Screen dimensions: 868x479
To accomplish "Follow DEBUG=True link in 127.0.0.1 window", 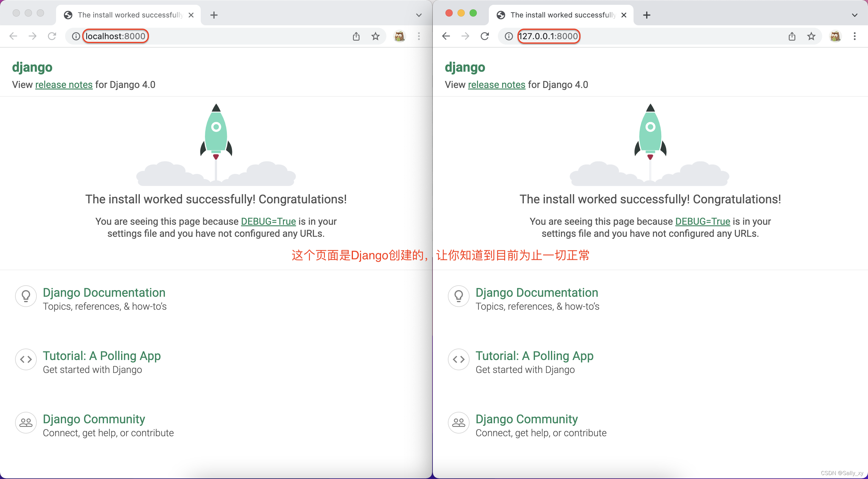I will tap(703, 221).
